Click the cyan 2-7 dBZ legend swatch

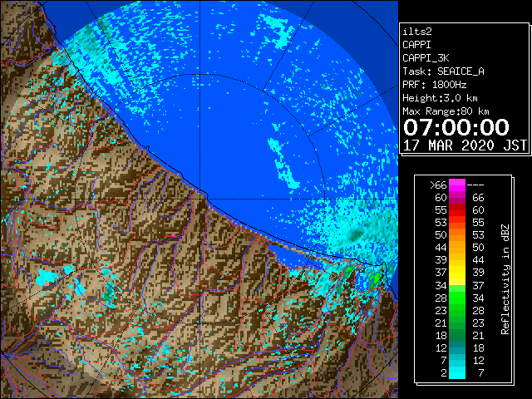pos(457,372)
